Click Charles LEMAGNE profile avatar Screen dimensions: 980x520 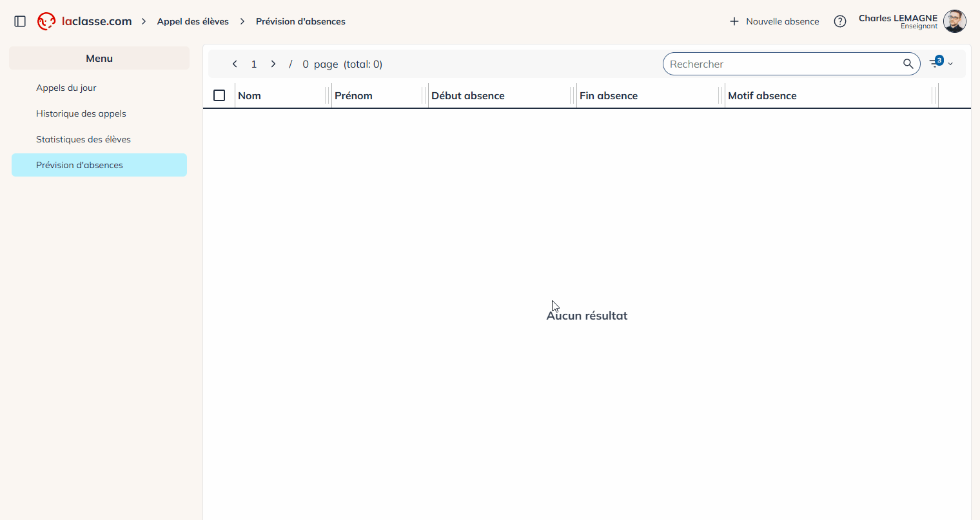tap(954, 21)
